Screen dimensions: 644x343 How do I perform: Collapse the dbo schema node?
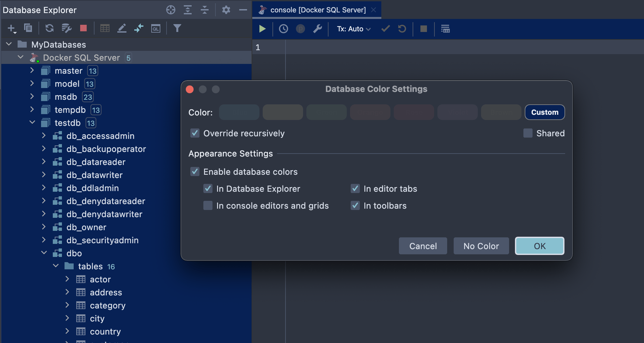(x=44, y=253)
